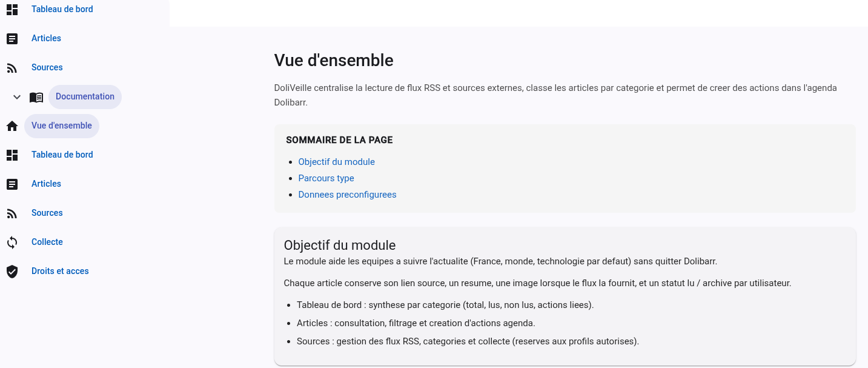868x368 pixels.
Task: Click the top Articles document icon
Action: [12, 38]
